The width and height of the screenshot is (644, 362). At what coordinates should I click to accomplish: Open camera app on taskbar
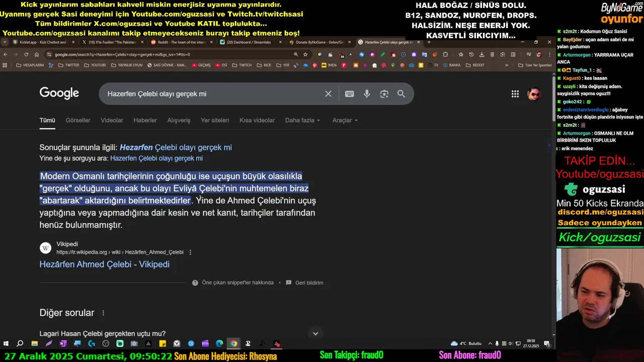click(134, 343)
